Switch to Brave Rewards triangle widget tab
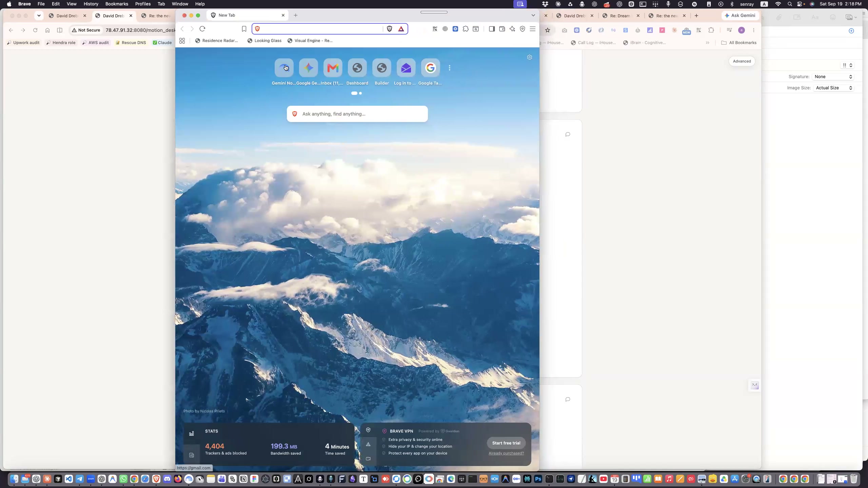The height and width of the screenshot is (488, 868). coord(368,444)
